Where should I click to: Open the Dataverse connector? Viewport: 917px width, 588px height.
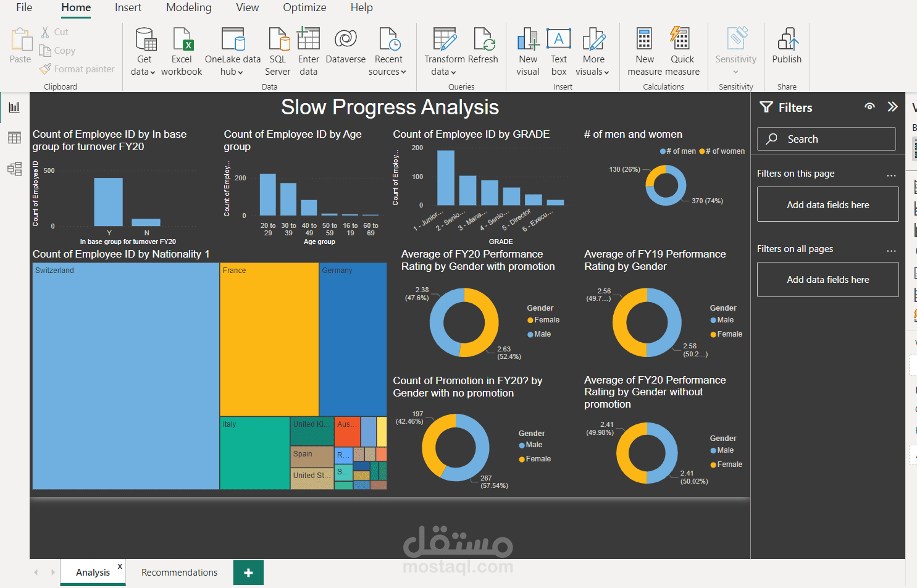click(345, 49)
